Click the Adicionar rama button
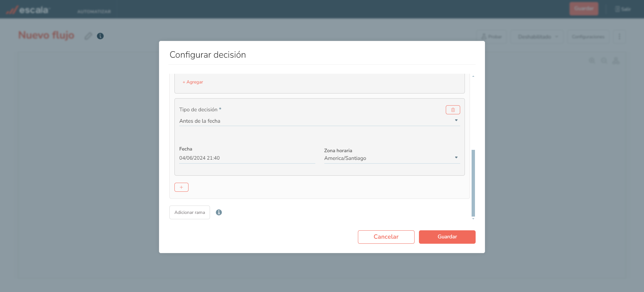 tap(190, 212)
